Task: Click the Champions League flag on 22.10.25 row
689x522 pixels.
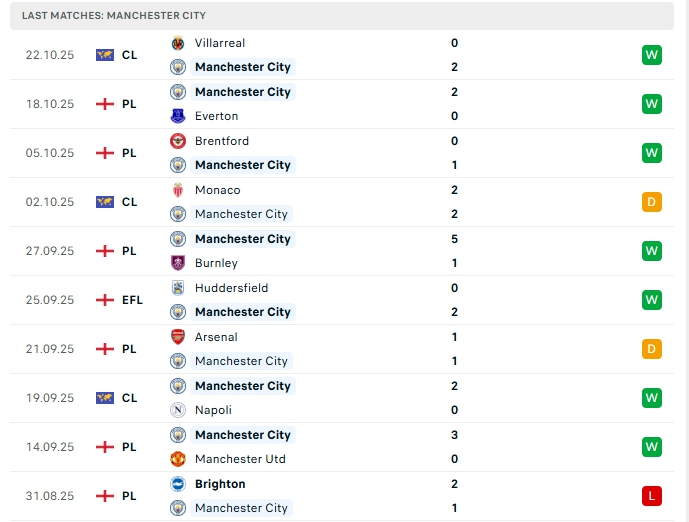Action: click(104, 55)
